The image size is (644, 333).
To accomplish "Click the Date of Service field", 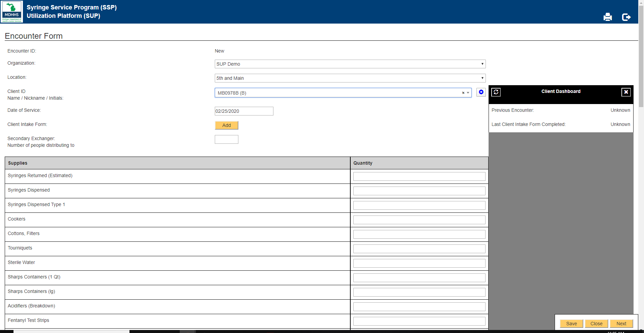I will tap(244, 111).
